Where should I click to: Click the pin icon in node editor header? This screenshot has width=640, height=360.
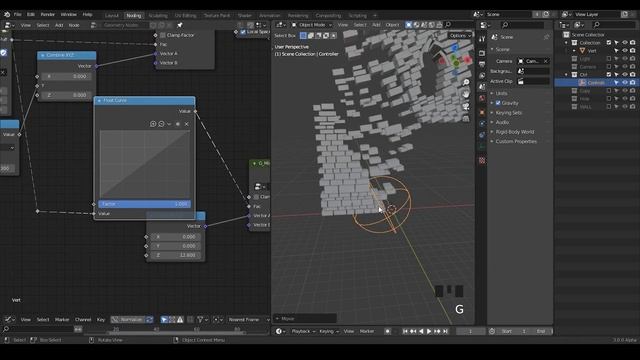point(180,25)
